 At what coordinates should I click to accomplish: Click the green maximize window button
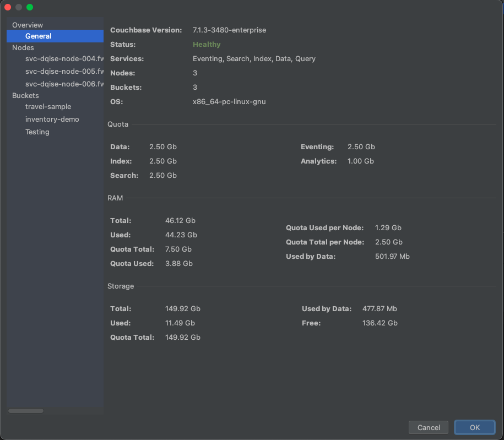30,7
